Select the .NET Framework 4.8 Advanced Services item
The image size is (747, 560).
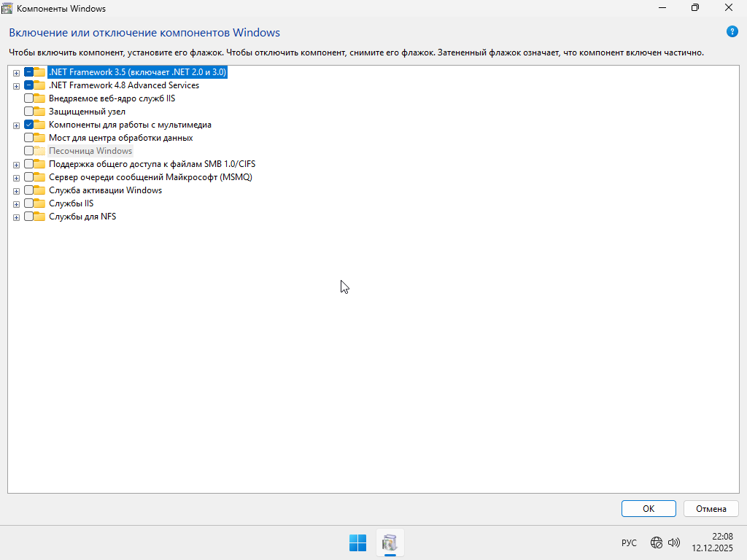123,85
